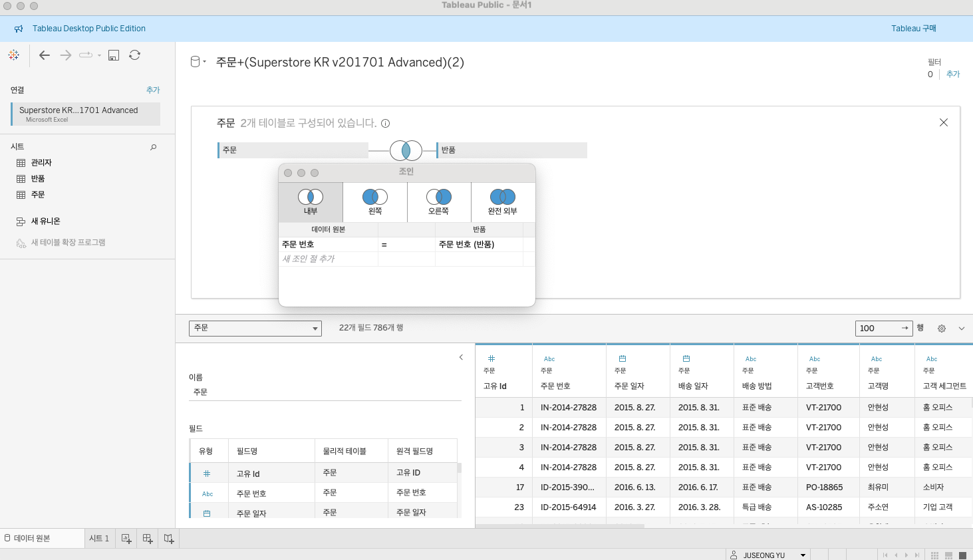Image resolution: width=973 pixels, height=560 pixels.
Task: Open the data source cylinder icon menu
Action: [198, 62]
